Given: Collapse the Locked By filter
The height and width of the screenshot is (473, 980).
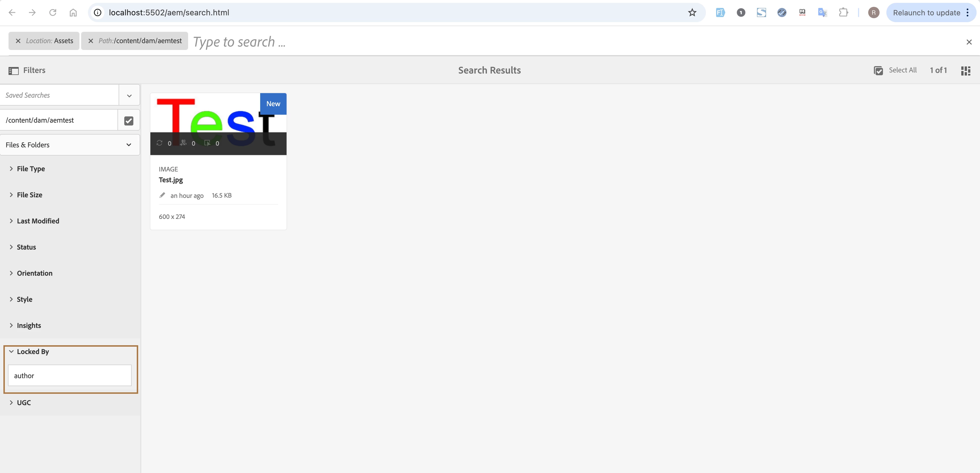Looking at the screenshot, I should pyautogui.click(x=33, y=351).
